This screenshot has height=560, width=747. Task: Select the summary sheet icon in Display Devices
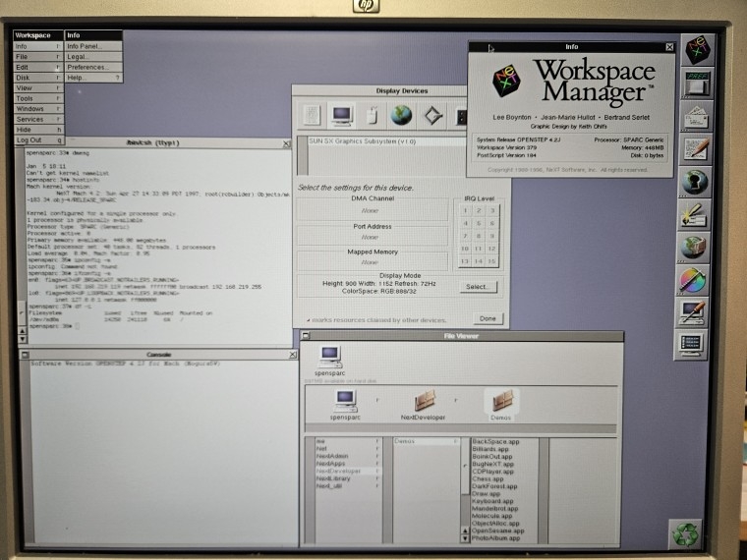(x=312, y=116)
